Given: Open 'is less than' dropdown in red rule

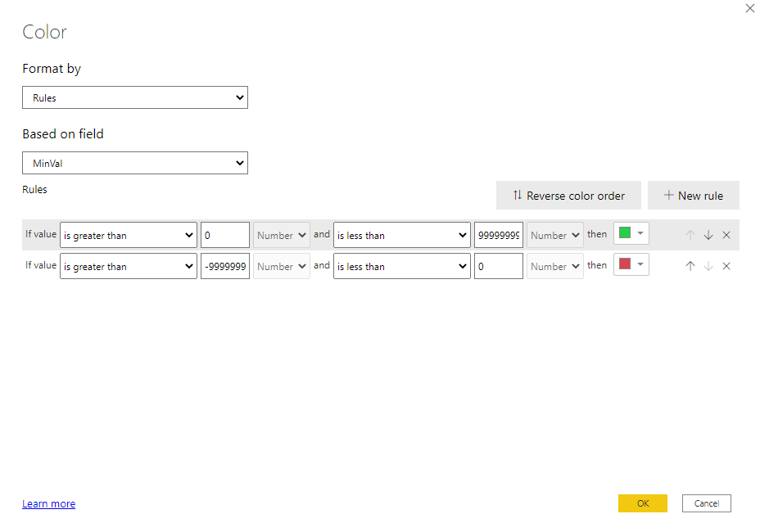Looking at the screenshot, I should pos(402,266).
